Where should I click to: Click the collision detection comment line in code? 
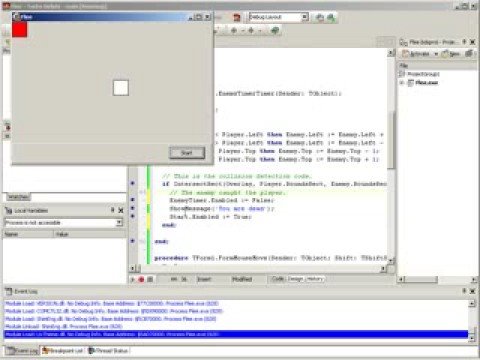[x=237, y=176]
